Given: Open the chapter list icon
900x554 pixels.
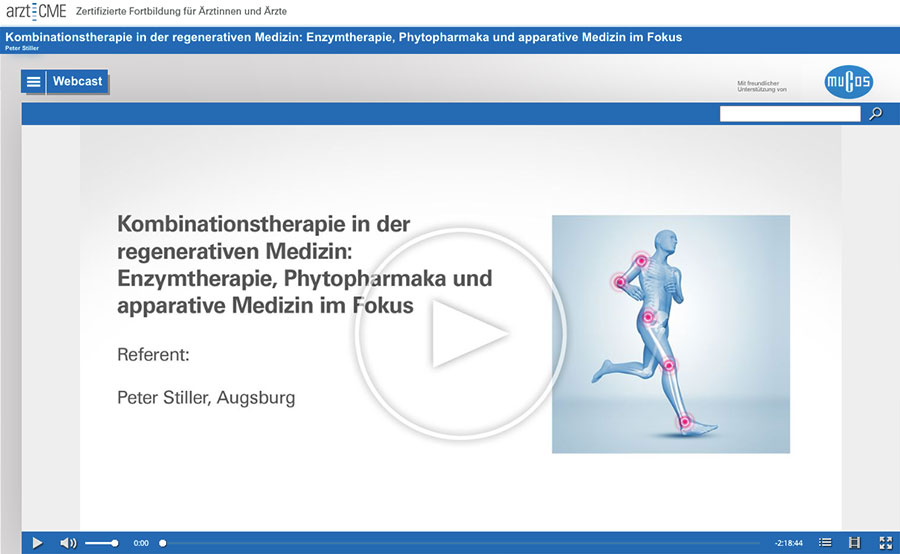Looking at the screenshot, I should 825,543.
